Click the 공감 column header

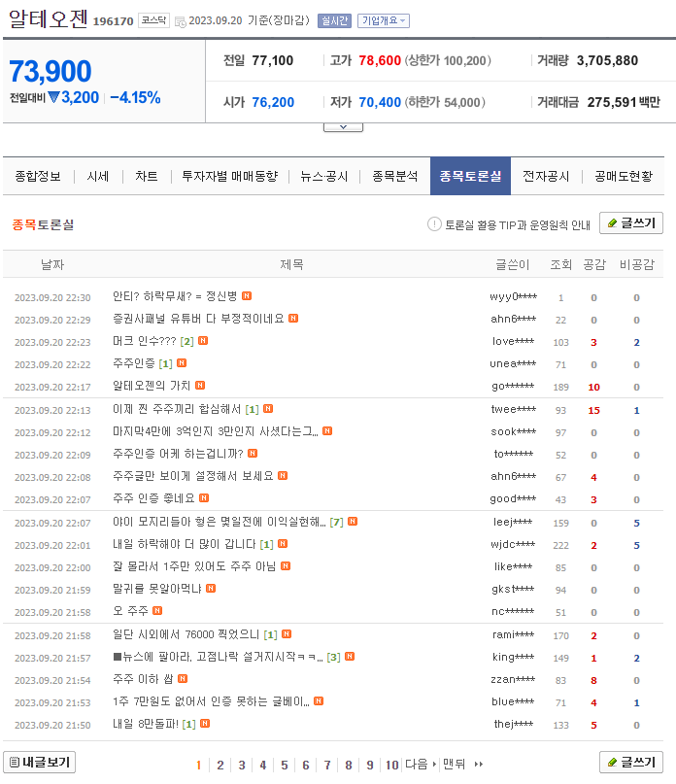[x=594, y=264]
